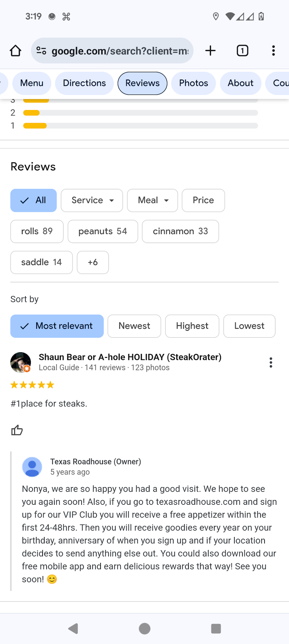Expand the Service filter dropdown

(x=92, y=200)
